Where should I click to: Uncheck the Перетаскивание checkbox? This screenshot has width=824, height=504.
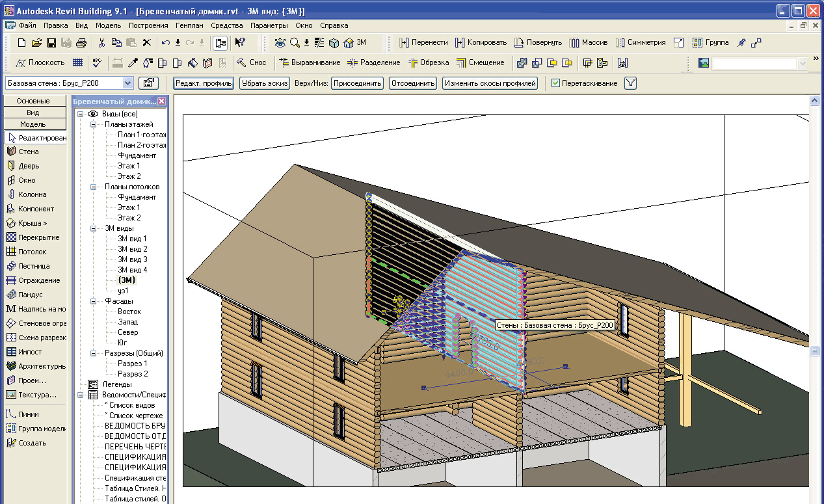click(555, 83)
